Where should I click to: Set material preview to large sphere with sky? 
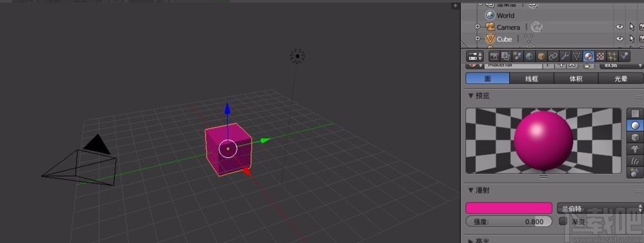pyautogui.click(x=635, y=172)
